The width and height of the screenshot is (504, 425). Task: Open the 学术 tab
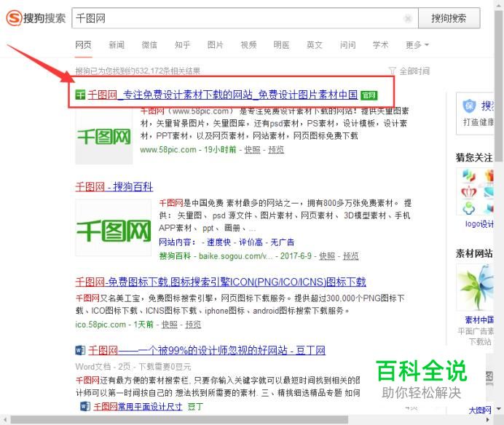click(381, 44)
